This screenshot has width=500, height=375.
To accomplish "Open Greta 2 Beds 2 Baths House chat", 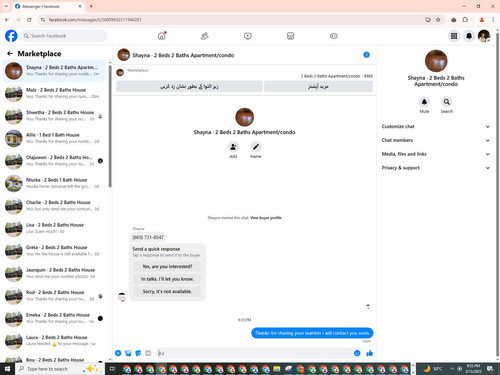I will [54, 250].
